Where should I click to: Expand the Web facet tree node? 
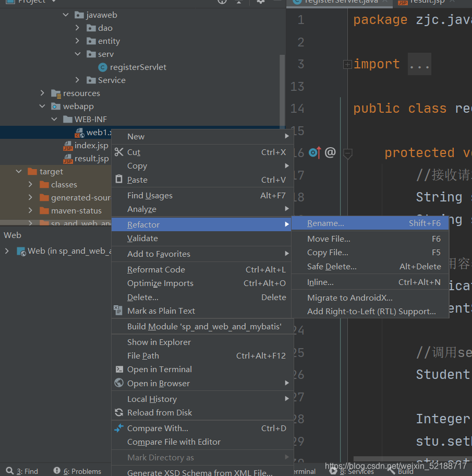[x=7, y=251]
